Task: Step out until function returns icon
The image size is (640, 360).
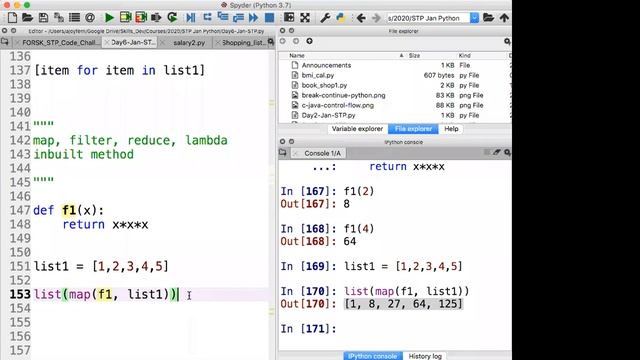Action: click(238, 18)
